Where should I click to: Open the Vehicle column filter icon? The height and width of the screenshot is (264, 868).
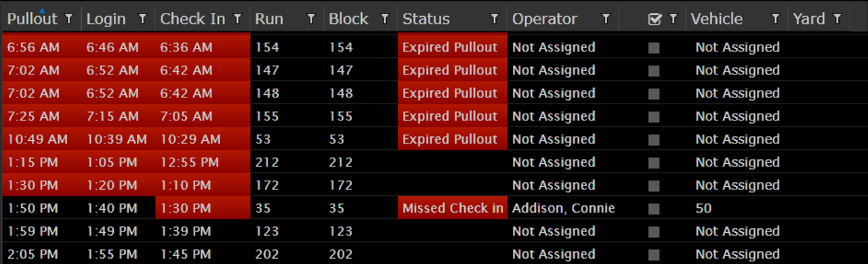pyautogui.click(x=775, y=20)
